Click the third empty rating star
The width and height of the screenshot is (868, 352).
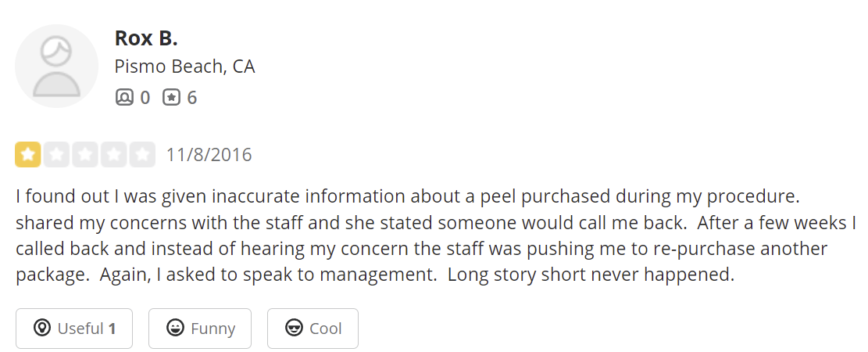[85, 154]
